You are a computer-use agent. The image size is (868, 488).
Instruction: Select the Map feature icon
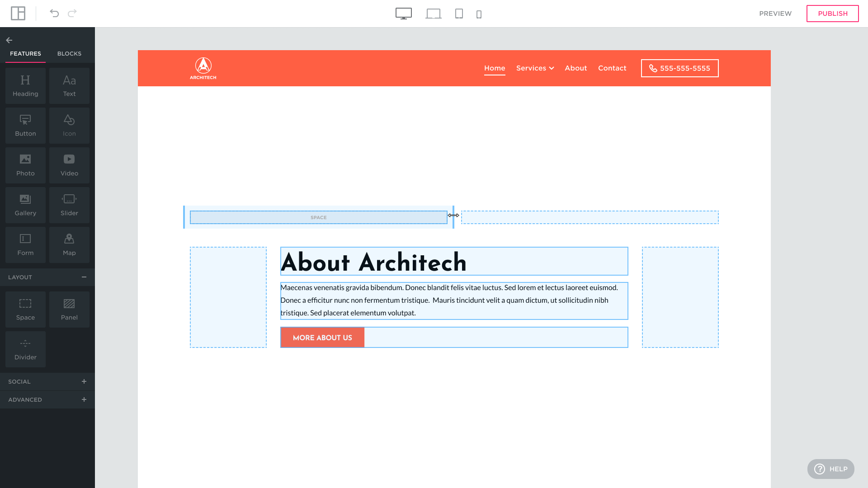click(69, 245)
